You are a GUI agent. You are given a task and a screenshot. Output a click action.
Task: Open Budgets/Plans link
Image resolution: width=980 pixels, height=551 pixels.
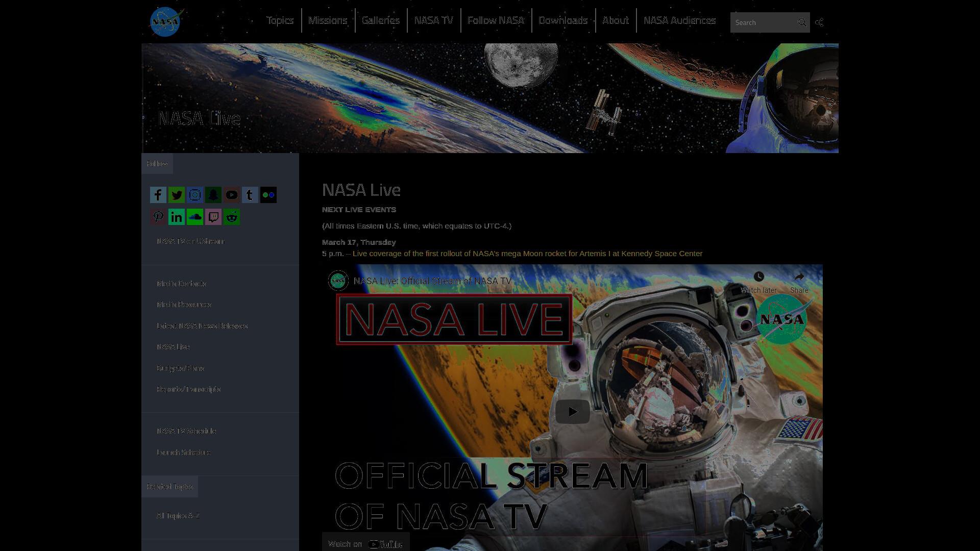click(x=180, y=368)
